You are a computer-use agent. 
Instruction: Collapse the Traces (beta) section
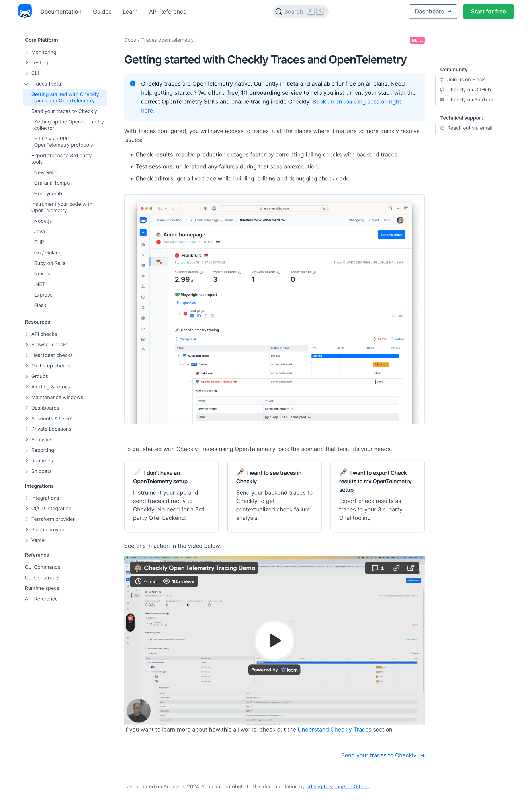(26, 84)
